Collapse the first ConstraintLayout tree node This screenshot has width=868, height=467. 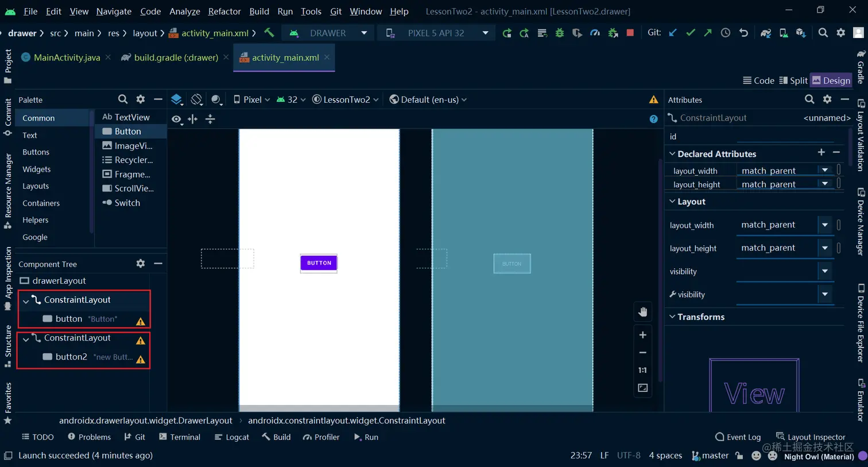pos(26,300)
